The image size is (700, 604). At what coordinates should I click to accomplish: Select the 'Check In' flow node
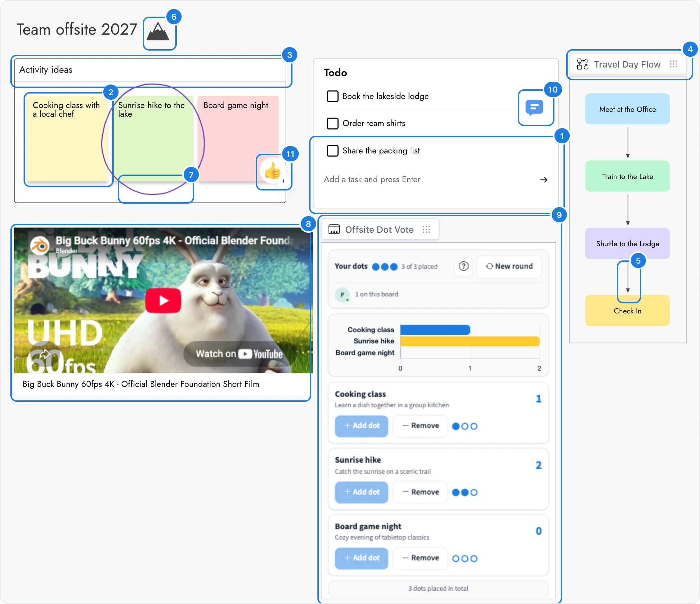628,311
